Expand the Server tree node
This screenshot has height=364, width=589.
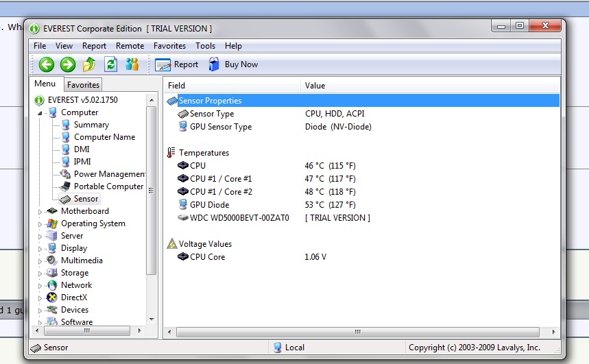click(40, 236)
